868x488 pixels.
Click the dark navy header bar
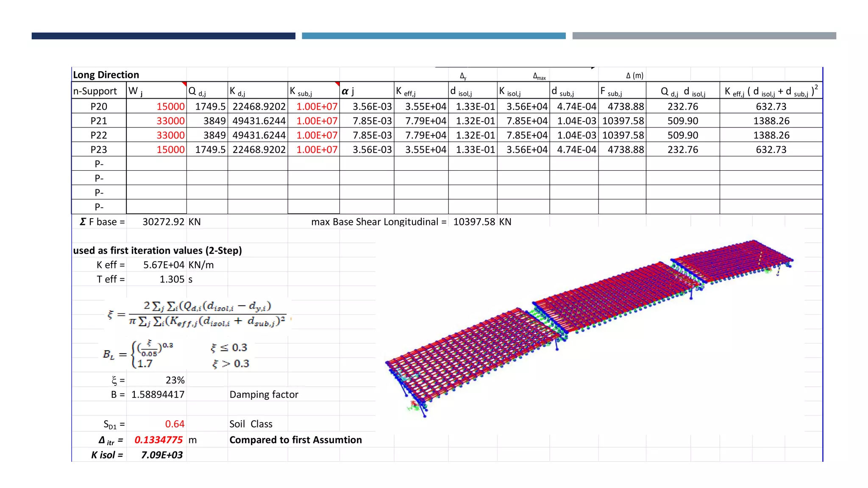pos(163,36)
